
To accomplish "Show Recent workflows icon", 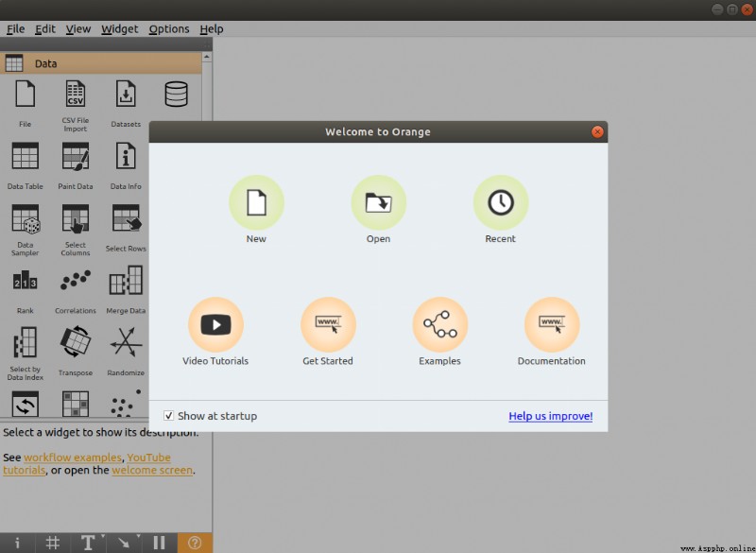I will (x=501, y=202).
